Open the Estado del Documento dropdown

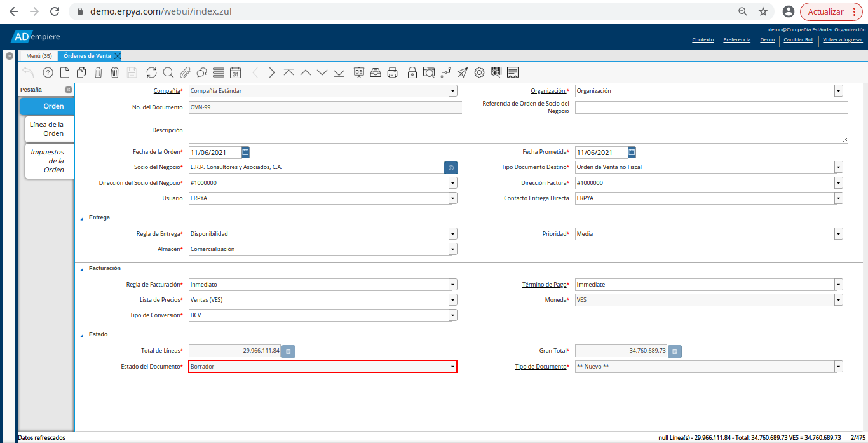point(452,367)
